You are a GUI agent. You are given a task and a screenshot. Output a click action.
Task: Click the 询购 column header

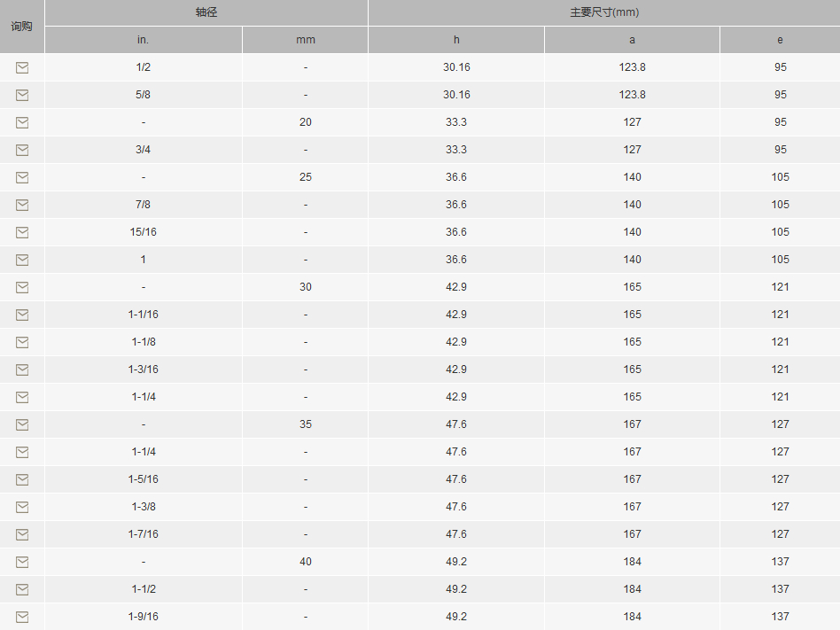tap(22, 27)
